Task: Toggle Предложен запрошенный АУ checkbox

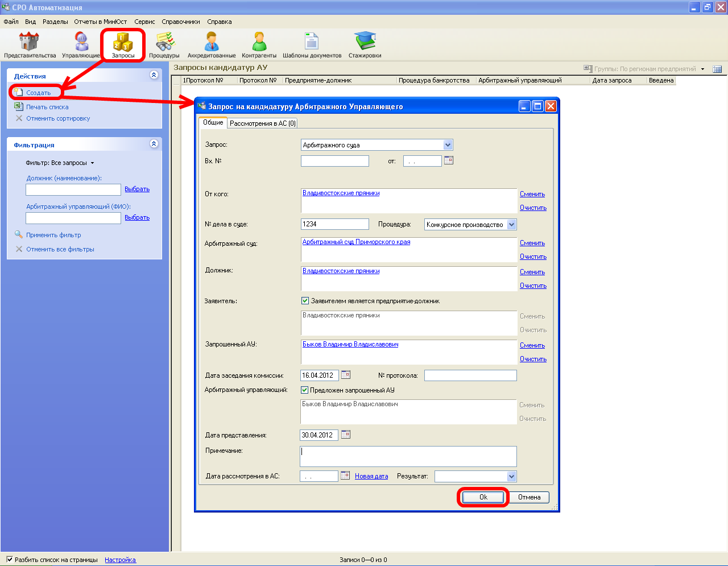Action: (x=304, y=390)
